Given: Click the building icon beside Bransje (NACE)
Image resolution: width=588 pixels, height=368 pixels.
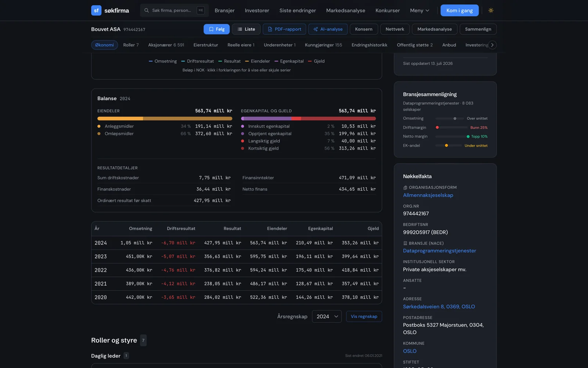Looking at the screenshot, I should (x=405, y=243).
